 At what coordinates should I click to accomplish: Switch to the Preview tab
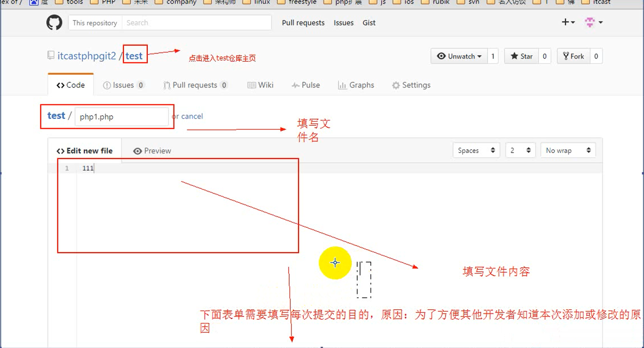pyautogui.click(x=152, y=151)
